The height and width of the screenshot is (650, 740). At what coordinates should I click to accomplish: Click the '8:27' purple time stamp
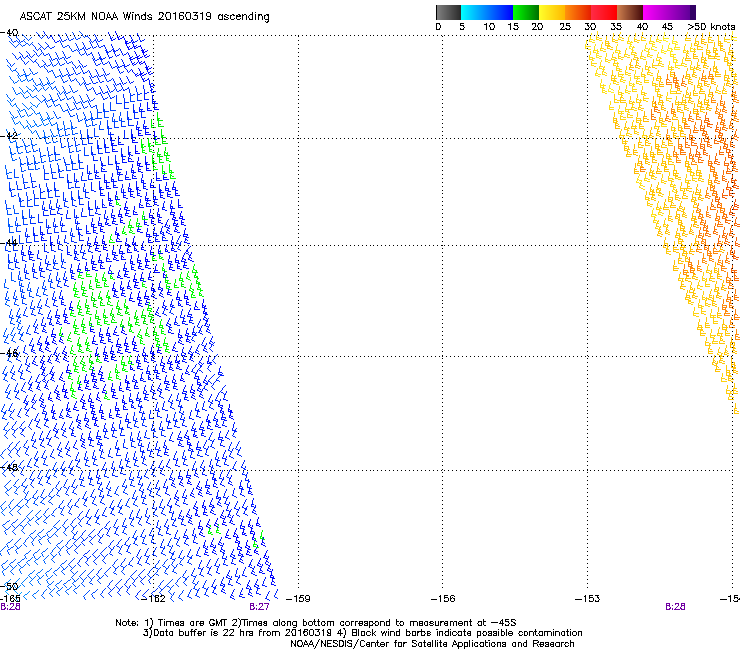[259, 607]
